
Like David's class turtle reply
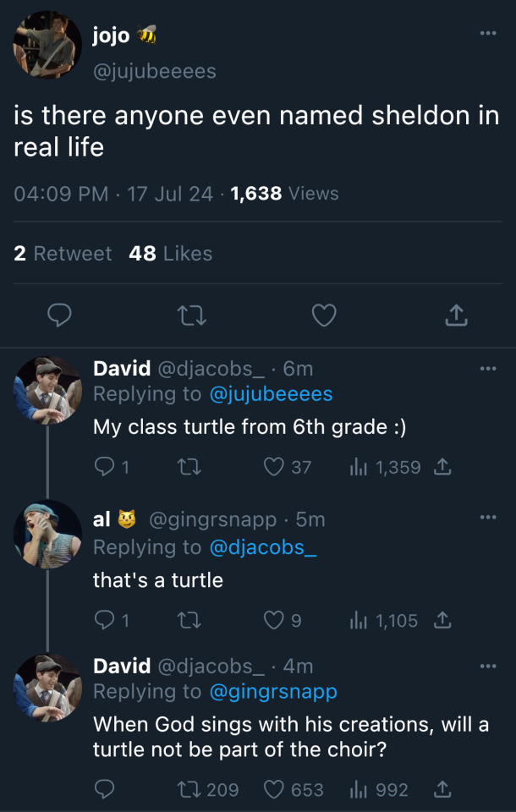click(x=274, y=467)
